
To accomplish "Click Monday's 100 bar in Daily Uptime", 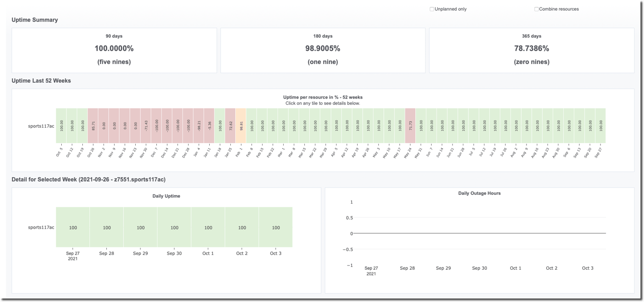I will [x=72, y=227].
